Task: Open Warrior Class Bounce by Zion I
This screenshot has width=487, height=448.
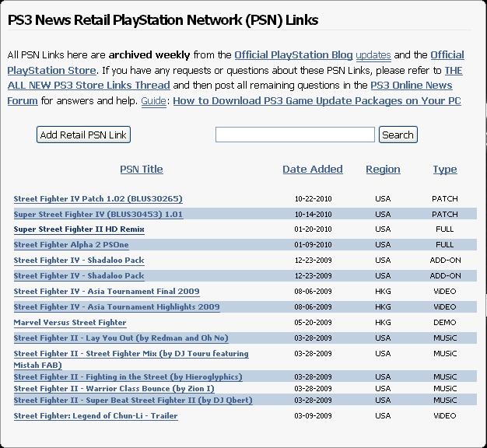Action: (114, 388)
